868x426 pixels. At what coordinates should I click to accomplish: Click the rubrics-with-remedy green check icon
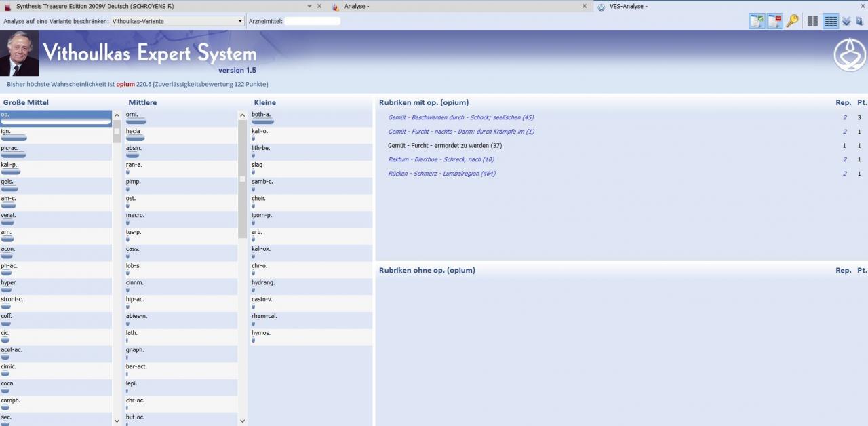point(757,21)
